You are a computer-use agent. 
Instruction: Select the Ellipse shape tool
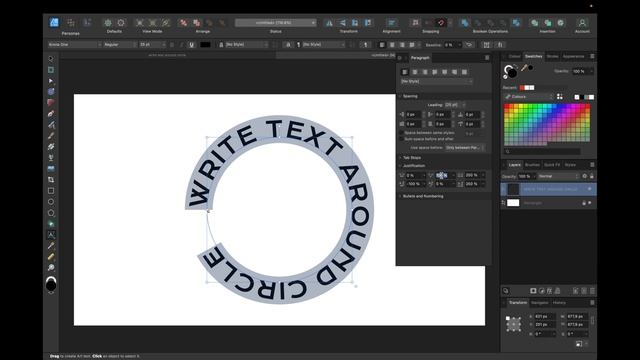click(x=51, y=202)
